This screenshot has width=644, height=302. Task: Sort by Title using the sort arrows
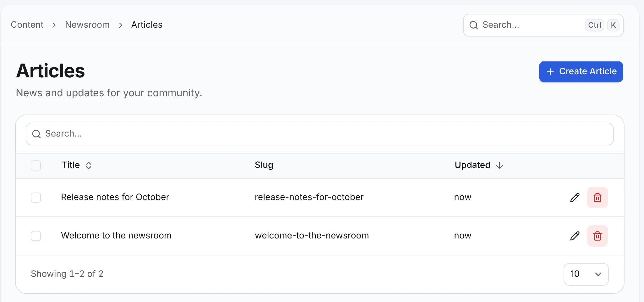tap(89, 165)
